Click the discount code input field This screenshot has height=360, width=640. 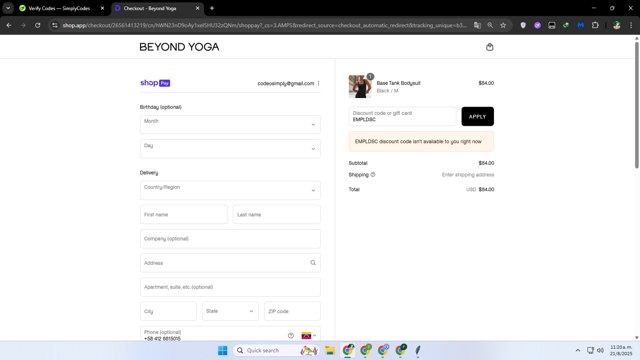pos(402,116)
